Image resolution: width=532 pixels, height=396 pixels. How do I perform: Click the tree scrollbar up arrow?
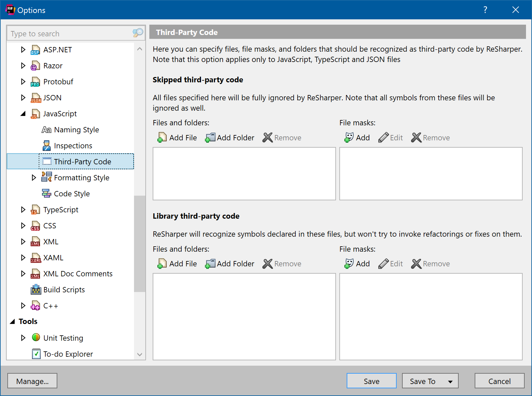click(x=140, y=49)
